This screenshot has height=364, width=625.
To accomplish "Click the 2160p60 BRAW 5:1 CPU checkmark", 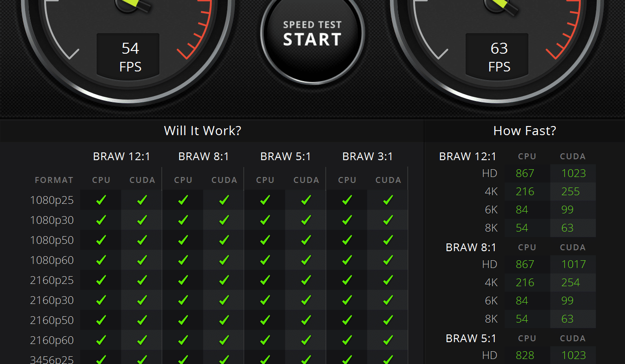I will pyautogui.click(x=265, y=340).
